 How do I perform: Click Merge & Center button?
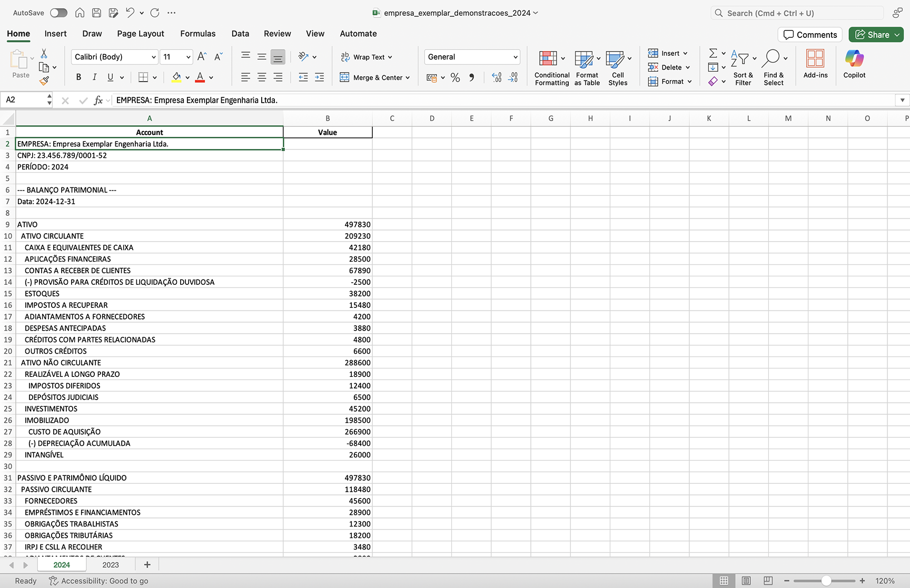tap(375, 77)
